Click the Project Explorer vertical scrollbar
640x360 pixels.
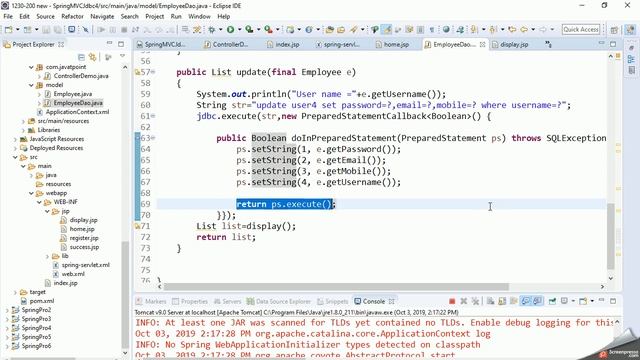(x=125, y=293)
